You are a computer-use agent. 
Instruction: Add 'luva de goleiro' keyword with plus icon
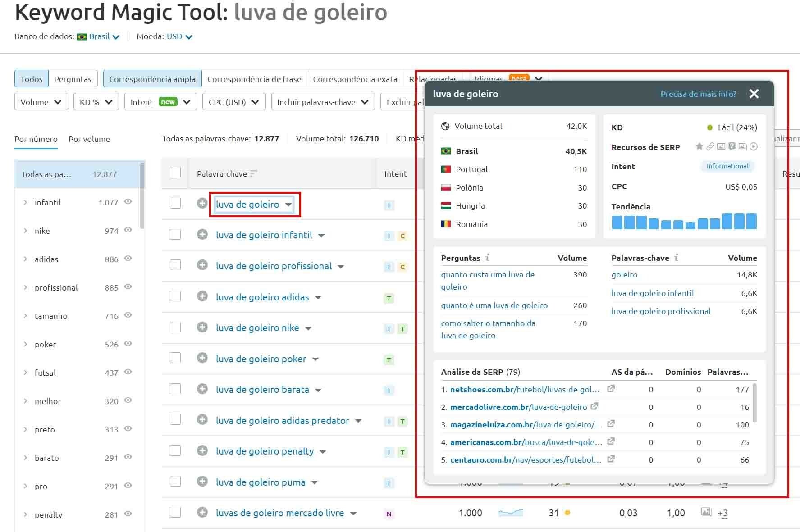coord(202,204)
